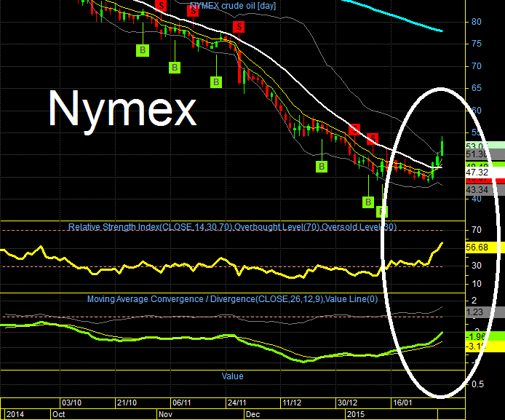This screenshot has width=505, height=420.
Task: Click the 06/11 date label
Action: coord(182,403)
